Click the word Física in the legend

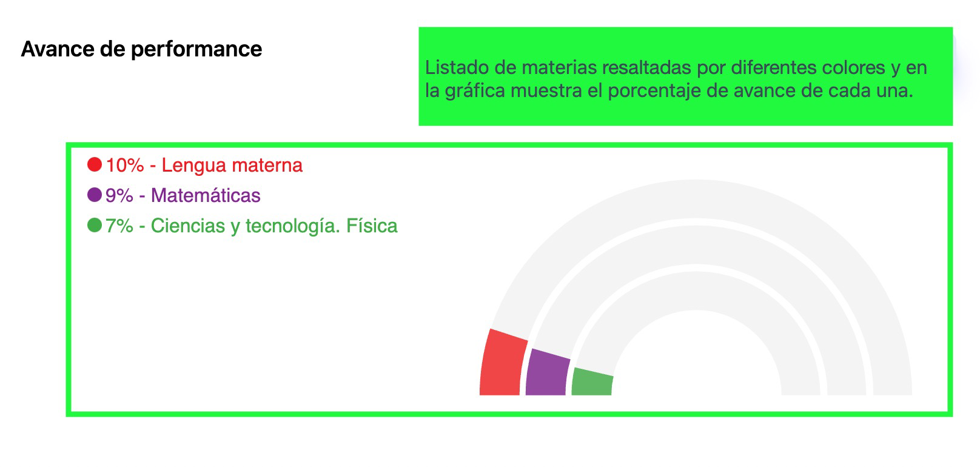(x=372, y=226)
